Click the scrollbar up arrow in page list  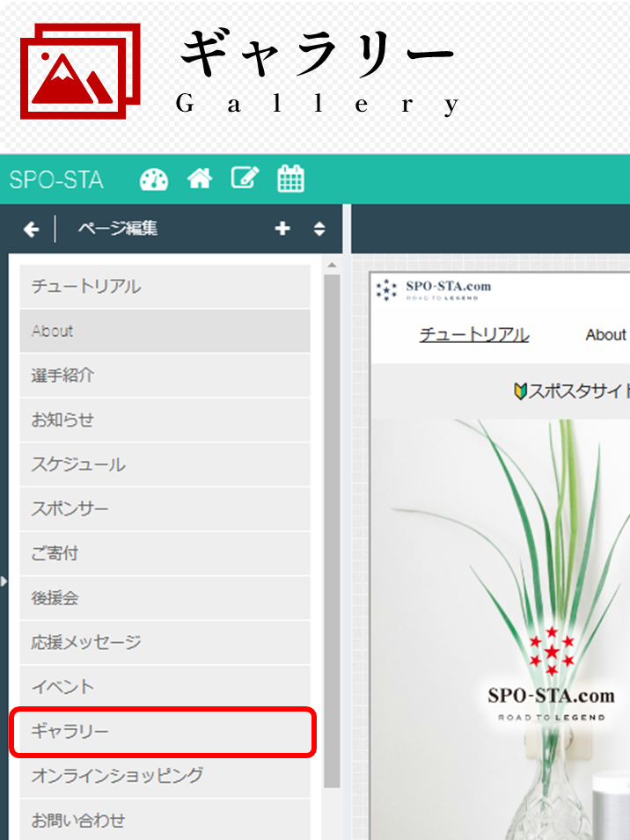[332, 266]
